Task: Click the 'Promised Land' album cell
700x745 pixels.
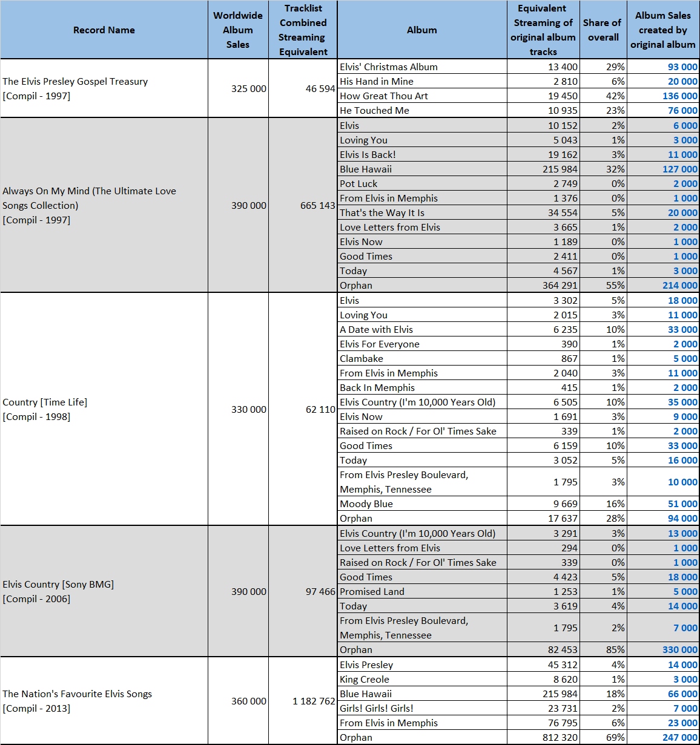Action: click(x=422, y=591)
